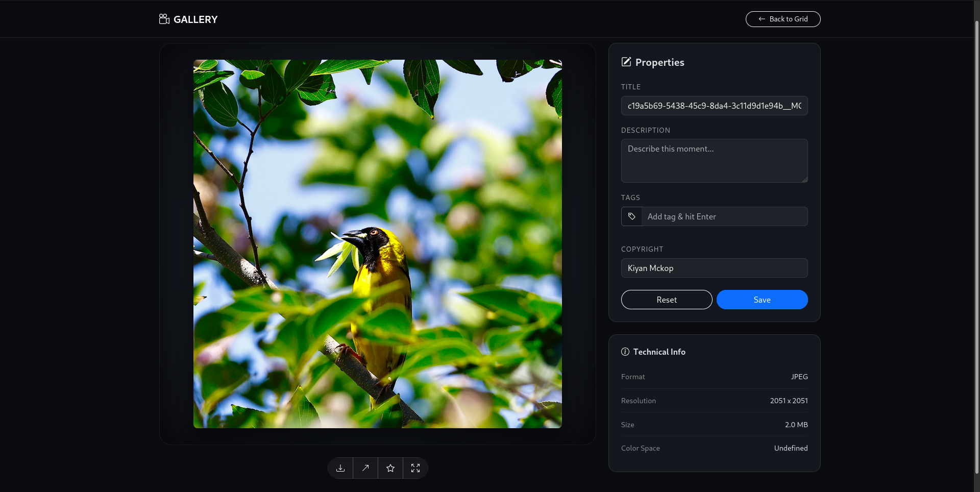Select the Resolution row value 2051 x 2051
The image size is (980, 492).
[x=789, y=401]
